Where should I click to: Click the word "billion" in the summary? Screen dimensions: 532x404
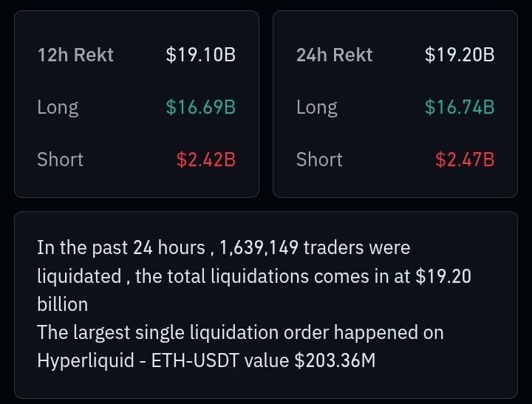[x=62, y=304]
